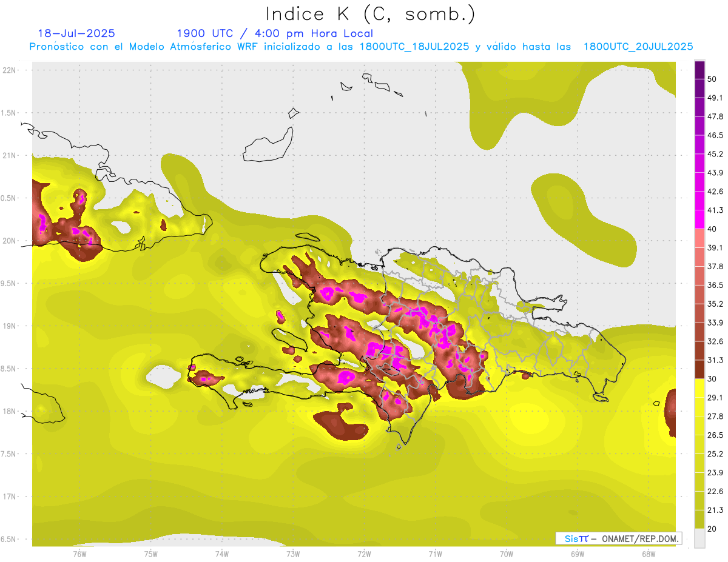This screenshot has height=562, width=728.
Task: Click the "22N" latitude label
Action: point(10,70)
